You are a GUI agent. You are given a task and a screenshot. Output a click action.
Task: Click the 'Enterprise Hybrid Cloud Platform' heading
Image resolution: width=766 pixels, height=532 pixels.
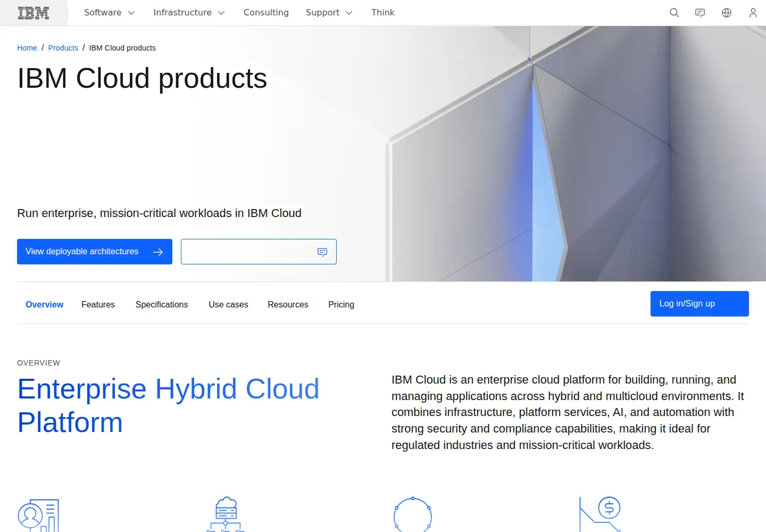[x=168, y=405]
